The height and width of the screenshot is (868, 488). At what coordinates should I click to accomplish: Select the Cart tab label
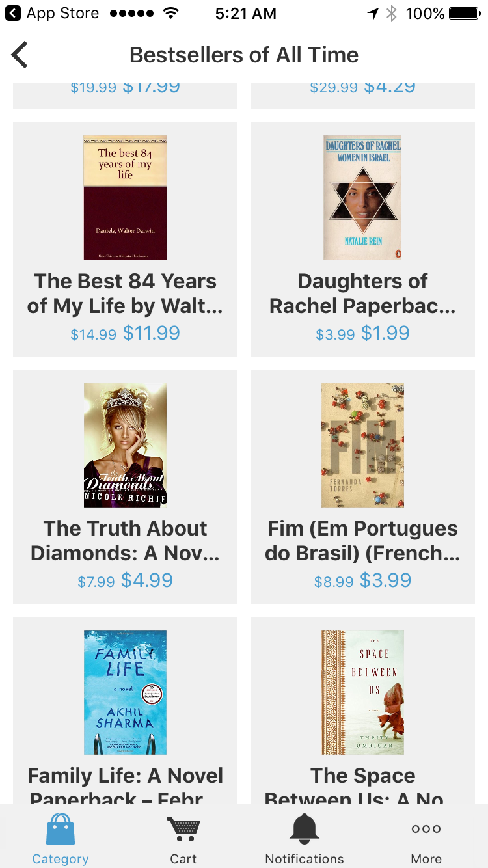pos(183,859)
